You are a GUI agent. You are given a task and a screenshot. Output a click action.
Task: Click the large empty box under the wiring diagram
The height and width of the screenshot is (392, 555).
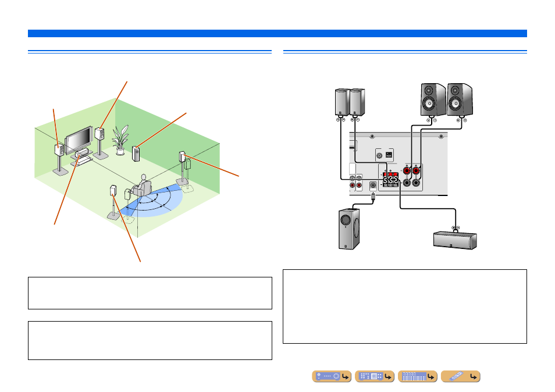click(405, 307)
